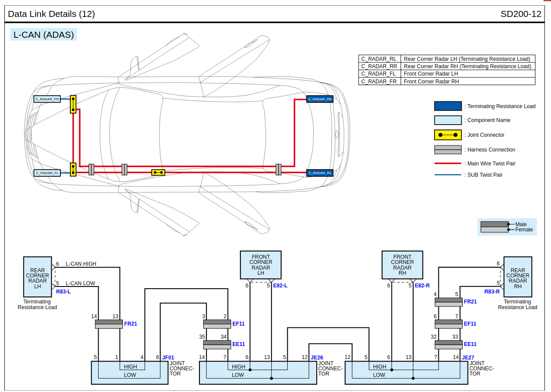
Task: Click the 'Data Link Details (12)' page title
Action: 51,14
